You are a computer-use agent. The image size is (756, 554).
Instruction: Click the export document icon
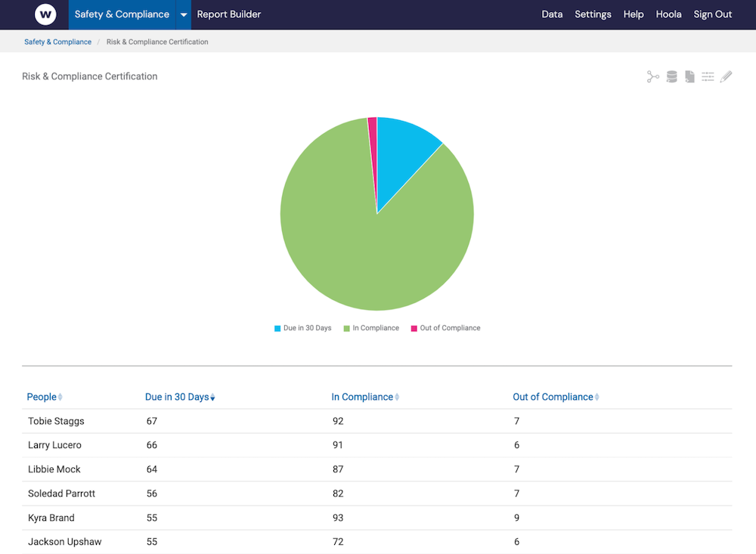[689, 76]
